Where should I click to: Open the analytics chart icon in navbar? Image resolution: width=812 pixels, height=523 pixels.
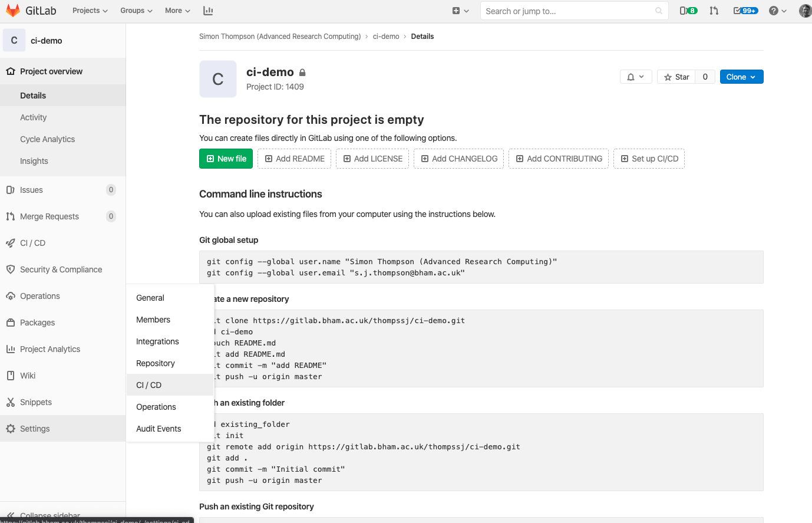(x=208, y=11)
